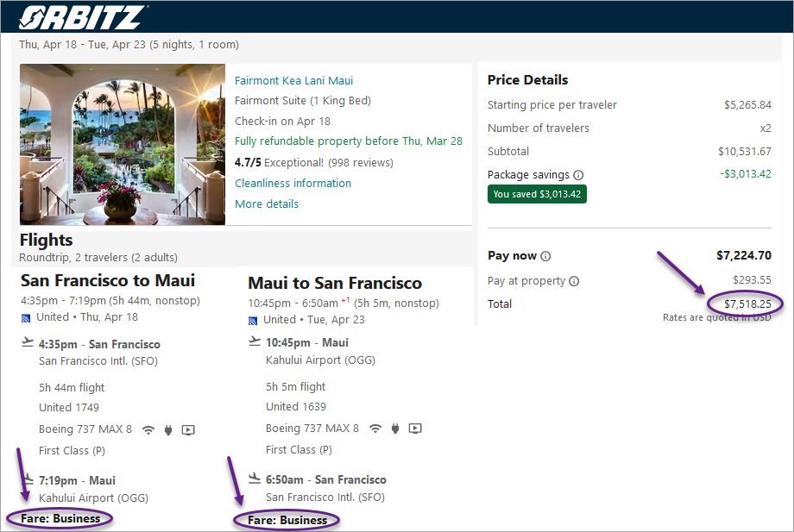Click the trip dates Thu, Apr 18 - Tue, Apr 23
Image resolution: width=794 pixels, height=532 pixels.
[x=82, y=45]
